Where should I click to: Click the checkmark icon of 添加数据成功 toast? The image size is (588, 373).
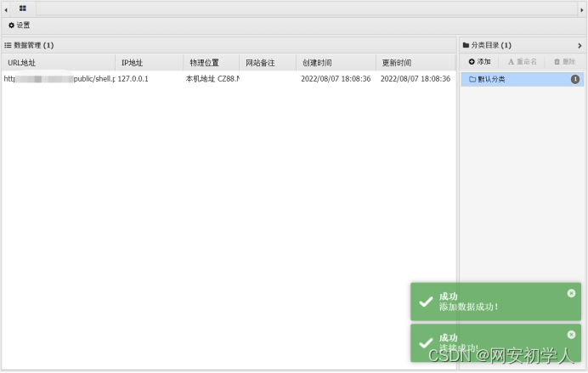point(426,302)
